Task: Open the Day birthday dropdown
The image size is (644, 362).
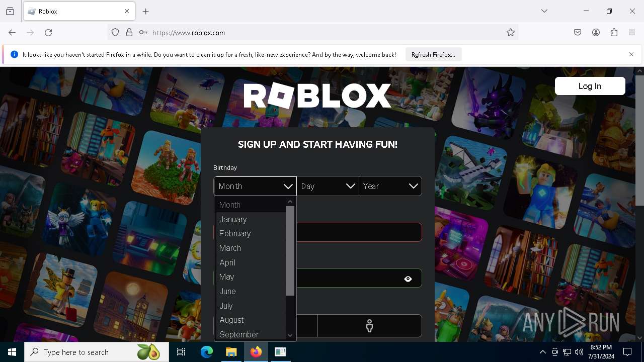Action: 328,186
